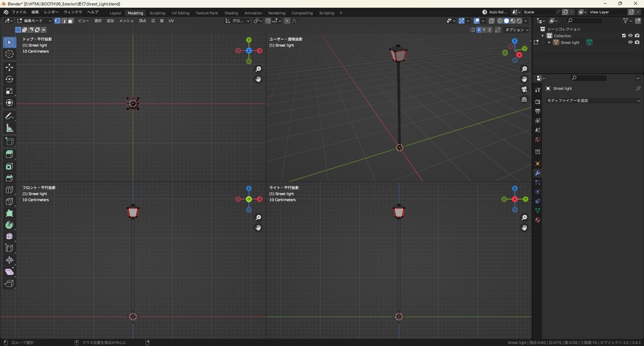
Task: Open the Modifier properties wrench tab
Action: coord(538,173)
